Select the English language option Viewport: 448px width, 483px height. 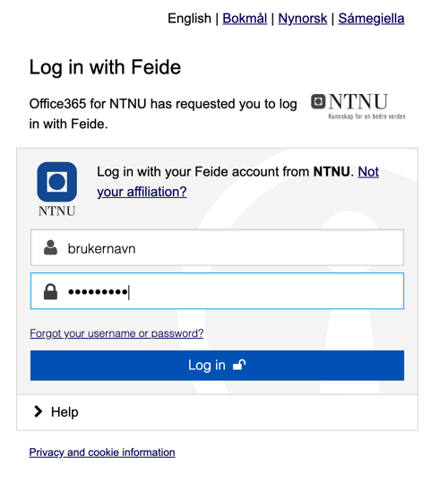tap(189, 19)
